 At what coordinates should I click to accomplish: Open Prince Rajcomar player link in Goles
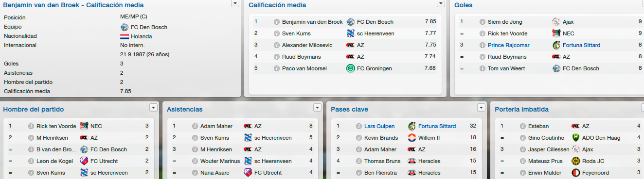pyautogui.click(x=509, y=45)
